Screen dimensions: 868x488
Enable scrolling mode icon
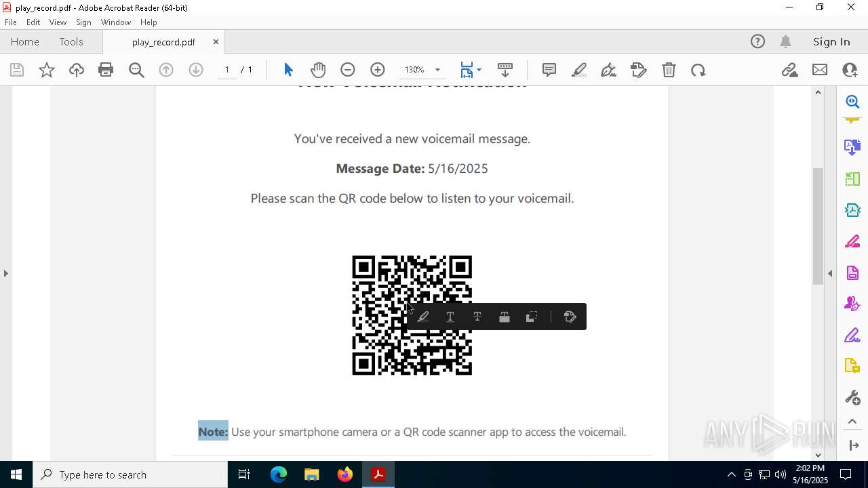(x=505, y=70)
